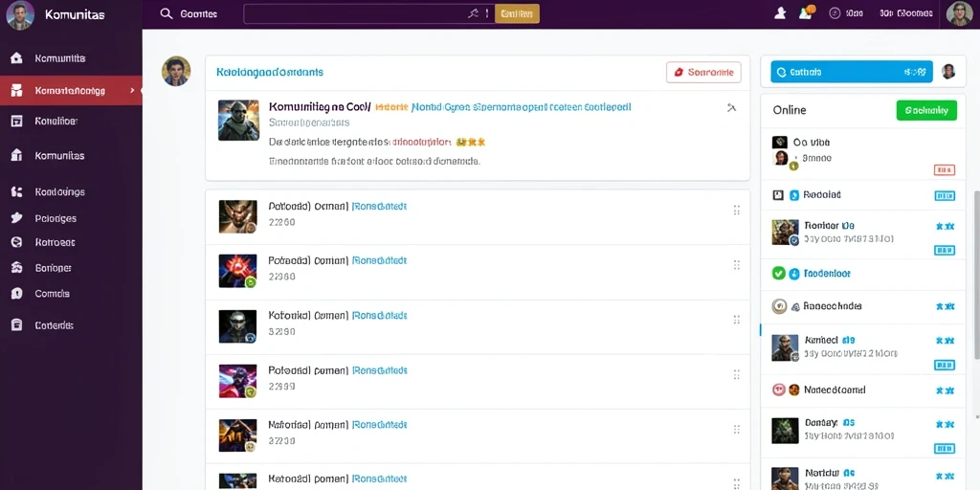Click the Komunitas title beside the top-left avatar
The width and height of the screenshot is (980, 490).
pyautogui.click(x=75, y=14)
